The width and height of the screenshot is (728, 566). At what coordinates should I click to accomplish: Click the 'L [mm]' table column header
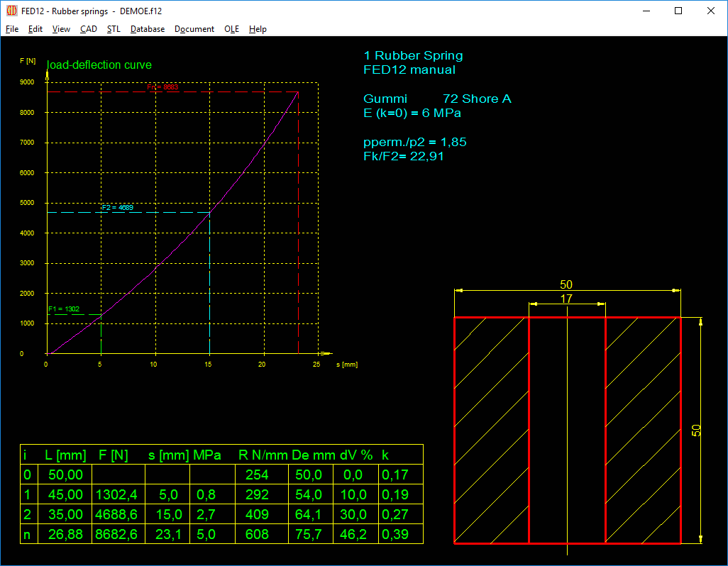pos(65,455)
